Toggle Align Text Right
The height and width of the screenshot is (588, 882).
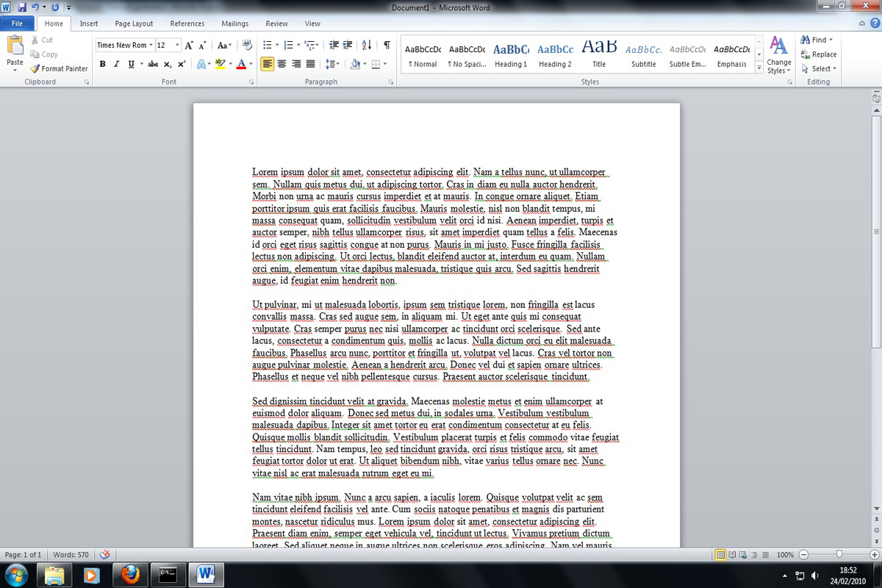tap(296, 64)
